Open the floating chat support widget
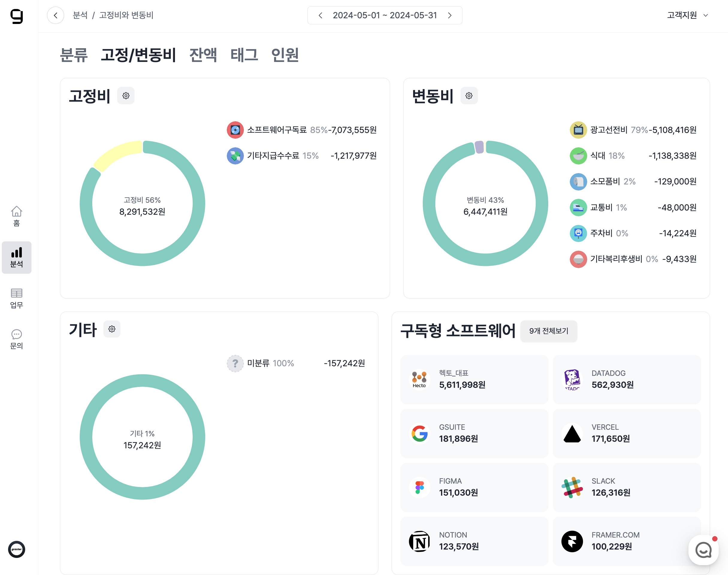 pyautogui.click(x=703, y=550)
